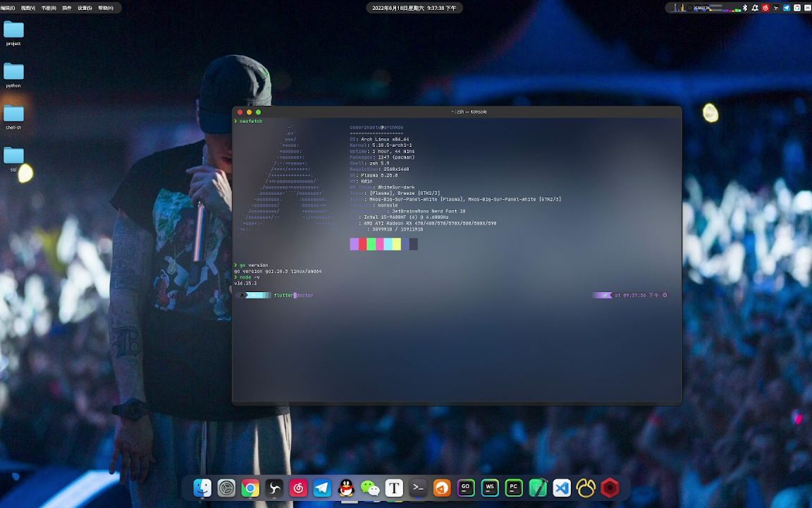Viewport: 812px width, 508px height.
Task: Open the 视图(V) menu
Action: [28, 8]
